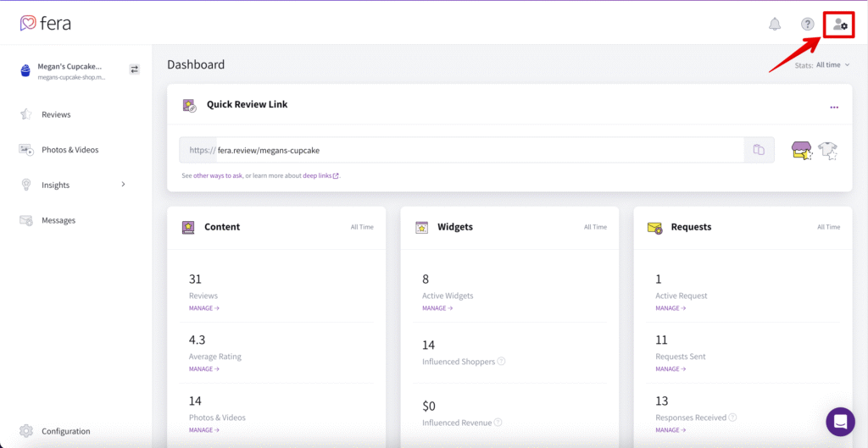Copy the quick review link
868x448 pixels.
759,150
